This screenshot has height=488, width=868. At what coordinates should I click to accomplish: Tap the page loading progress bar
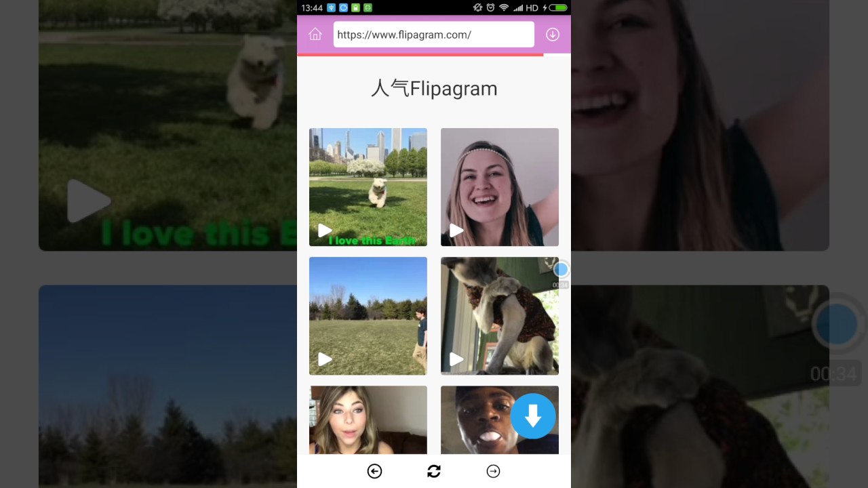(x=420, y=54)
